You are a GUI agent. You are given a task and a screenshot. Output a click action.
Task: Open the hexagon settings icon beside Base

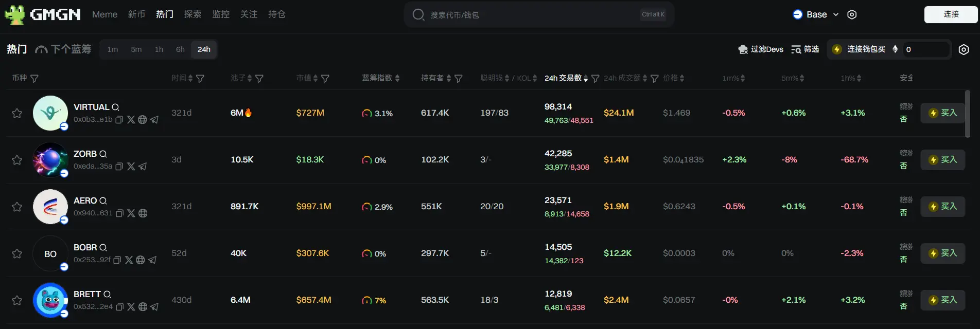click(852, 14)
